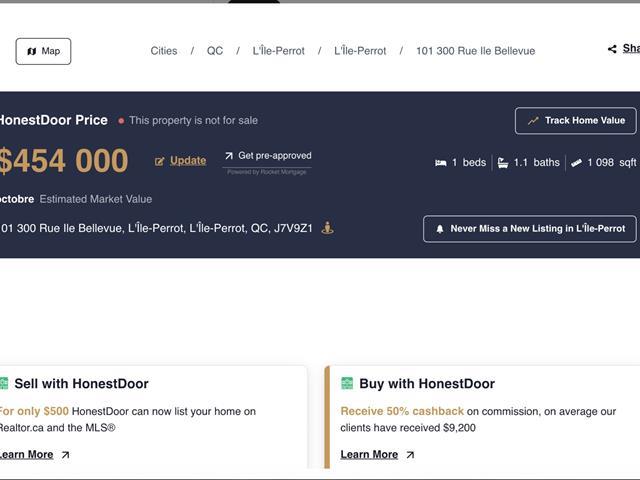Click the arrow icon beside Get pre-approved

click(x=229, y=156)
